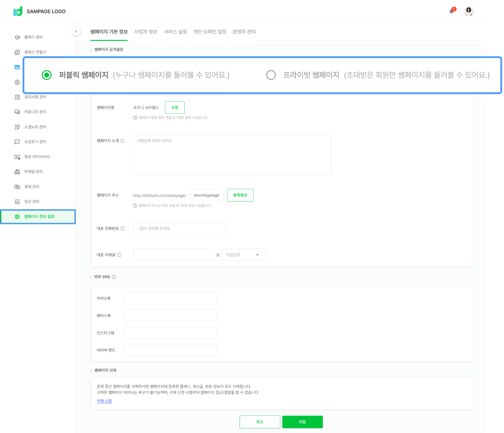Click the info icon beside 쌤페이지 소개
The width and height of the screenshot is (504, 433).
click(123, 141)
